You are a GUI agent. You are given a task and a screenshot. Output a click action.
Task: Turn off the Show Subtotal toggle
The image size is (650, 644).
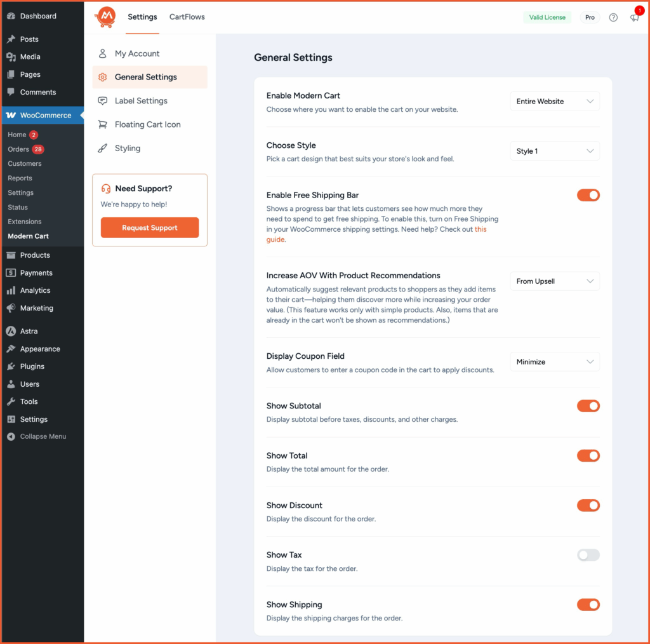point(588,406)
